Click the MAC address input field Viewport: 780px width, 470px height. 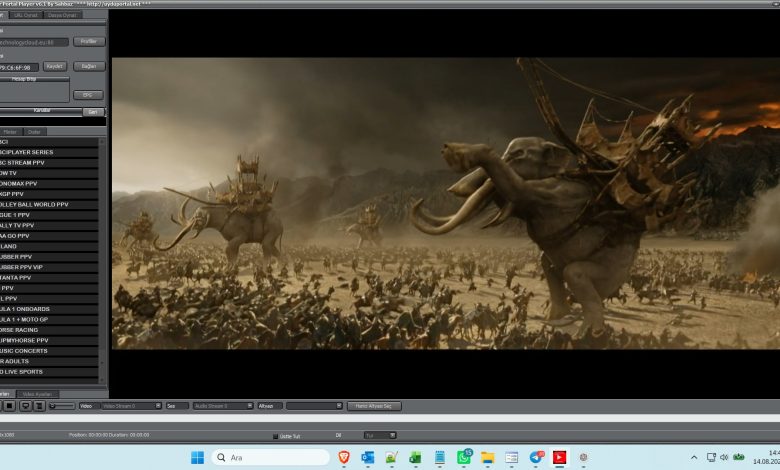19,67
